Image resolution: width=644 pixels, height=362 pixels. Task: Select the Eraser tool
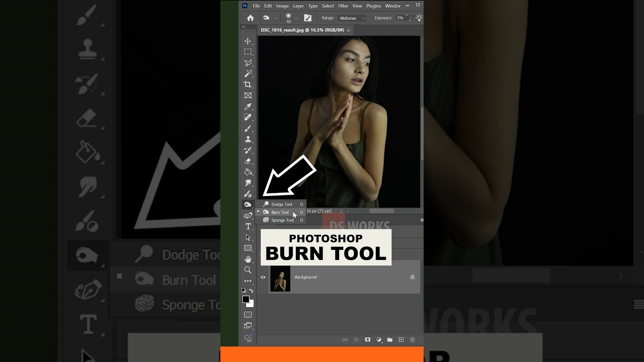(x=248, y=161)
